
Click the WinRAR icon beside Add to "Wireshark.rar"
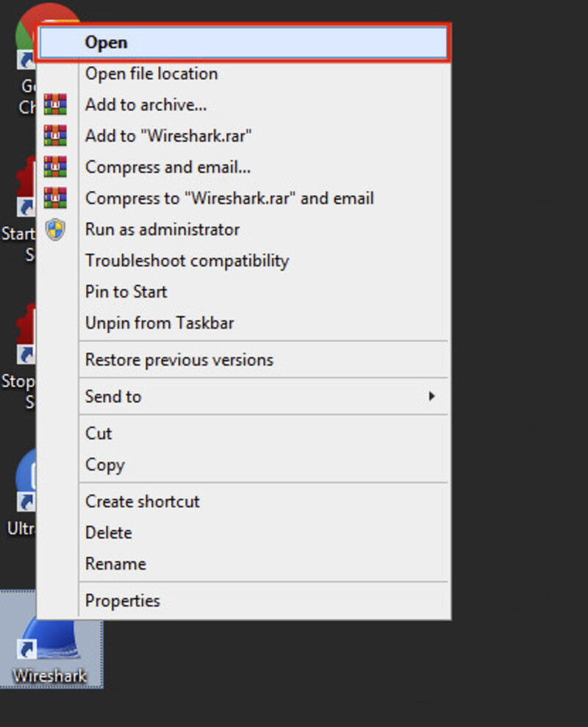[55, 136]
